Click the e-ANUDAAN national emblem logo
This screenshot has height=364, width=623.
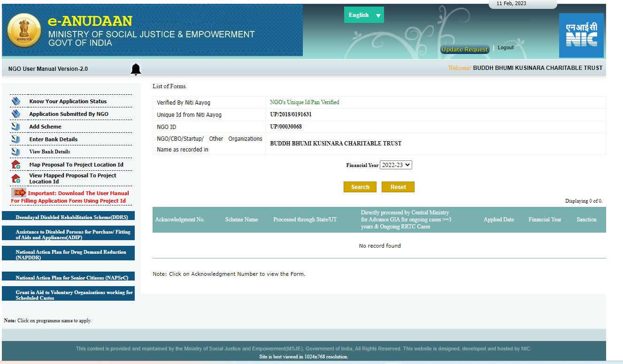pos(25,30)
